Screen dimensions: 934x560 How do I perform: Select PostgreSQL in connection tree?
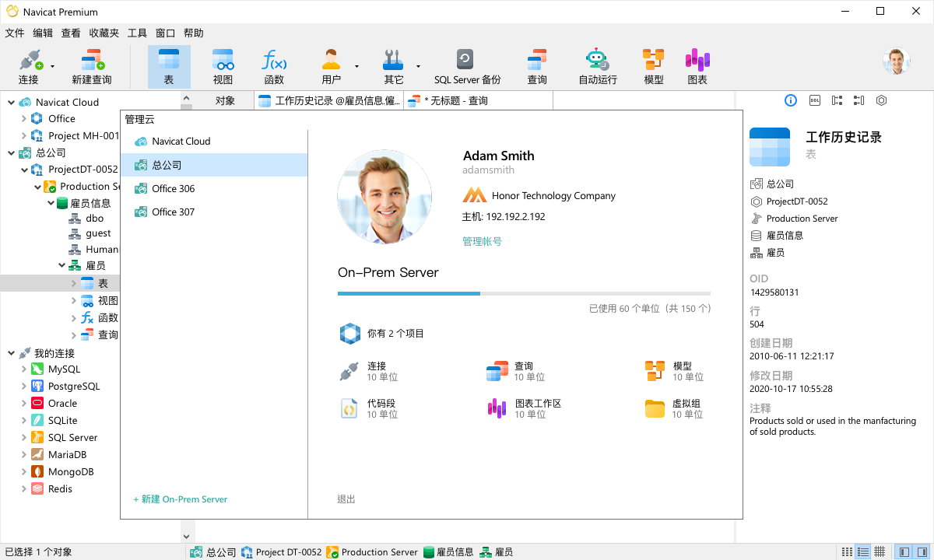[74, 387]
